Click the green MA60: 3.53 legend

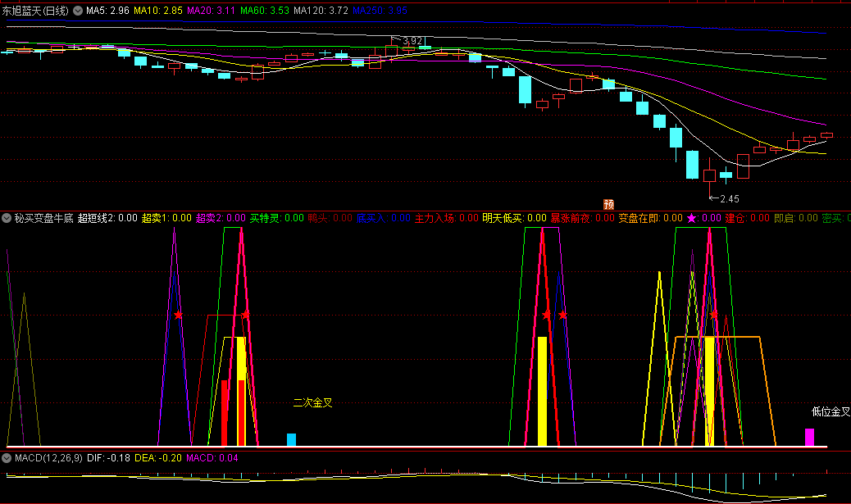(266, 11)
